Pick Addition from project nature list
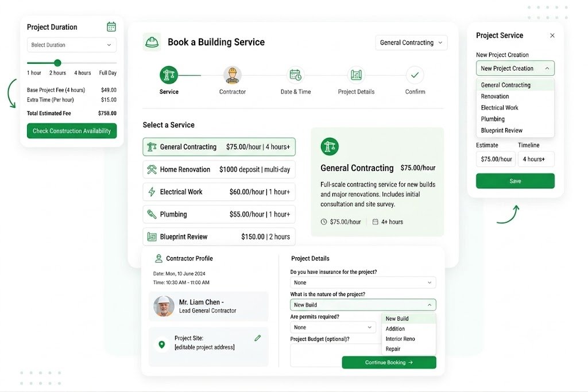 tap(409, 329)
